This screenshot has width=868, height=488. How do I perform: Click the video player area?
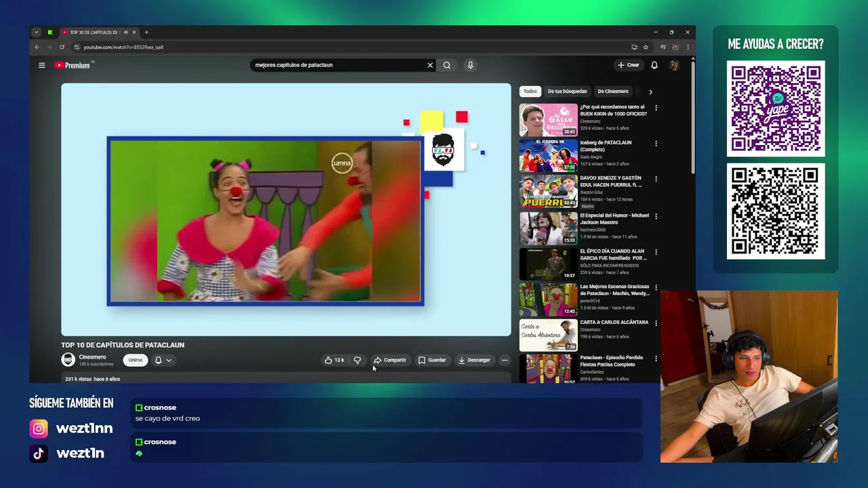coord(286,209)
